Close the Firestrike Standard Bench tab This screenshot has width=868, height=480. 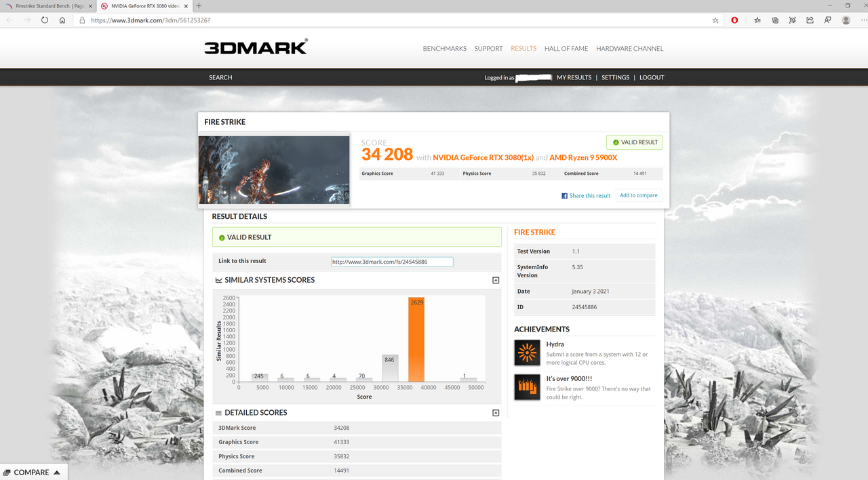click(x=90, y=5)
